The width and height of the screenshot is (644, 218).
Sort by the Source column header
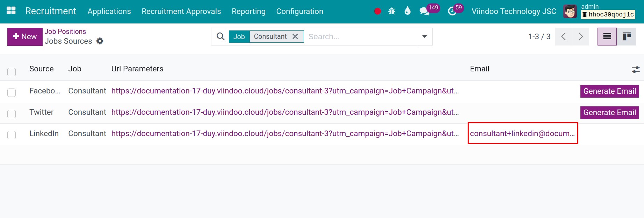pyautogui.click(x=42, y=69)
